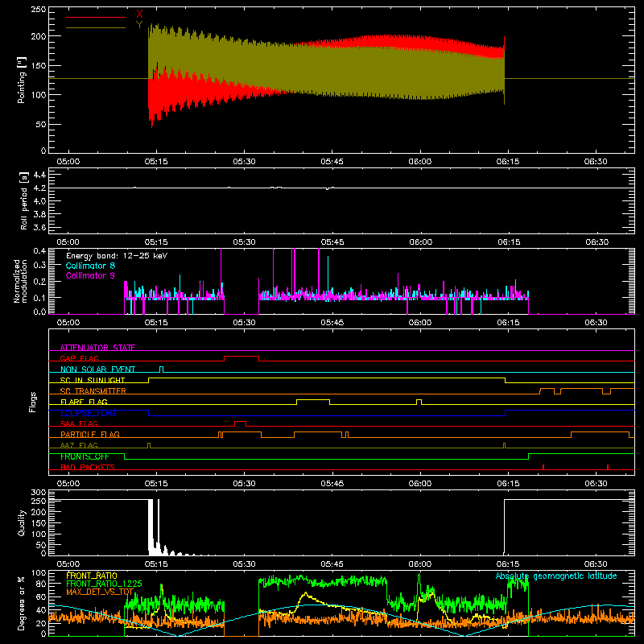Click the SAA_FLAG label
This screenshot has width=644, height=644.
(x=79, y=423)
